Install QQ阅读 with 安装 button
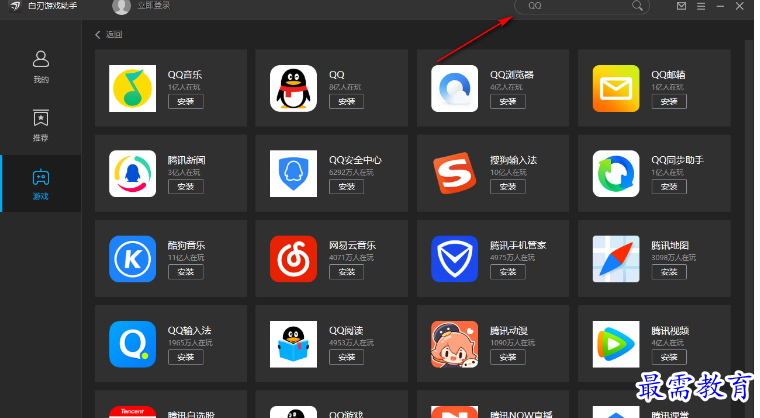Image resolution: width=760 pixels, height=418 pixels. 347,357
